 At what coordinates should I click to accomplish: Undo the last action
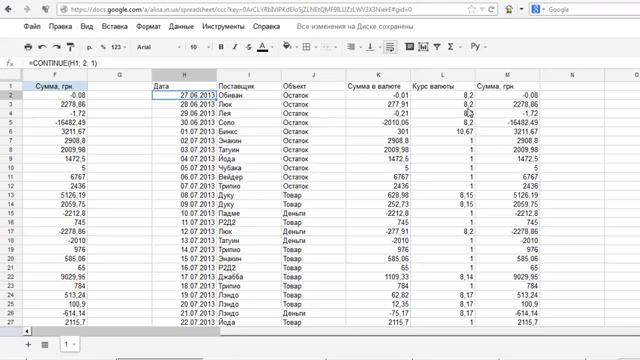[x=42, y=47]
